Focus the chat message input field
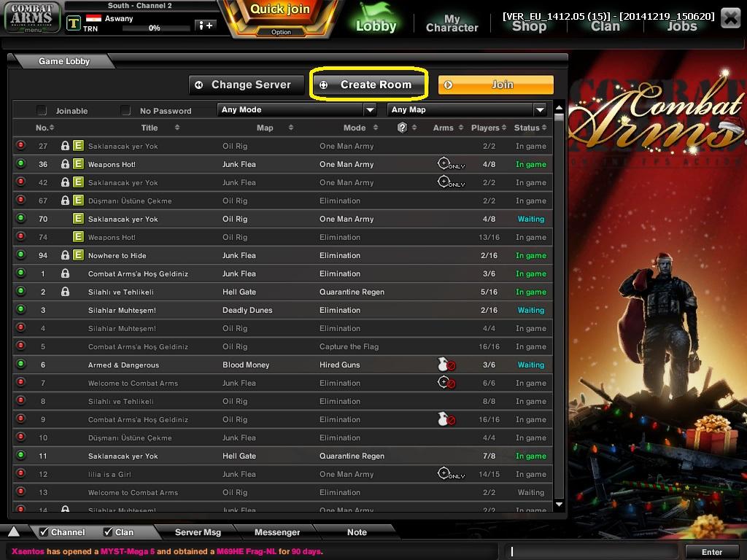This screenshot has width=747, height=560. [592, 551]
